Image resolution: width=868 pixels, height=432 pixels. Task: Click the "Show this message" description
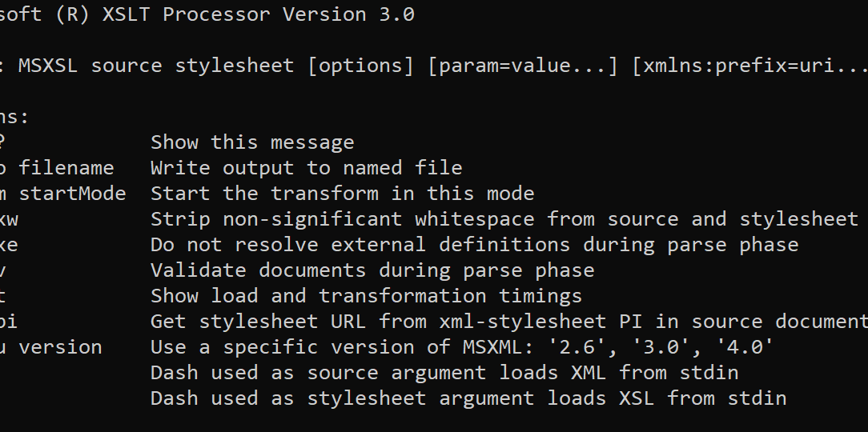252,142
